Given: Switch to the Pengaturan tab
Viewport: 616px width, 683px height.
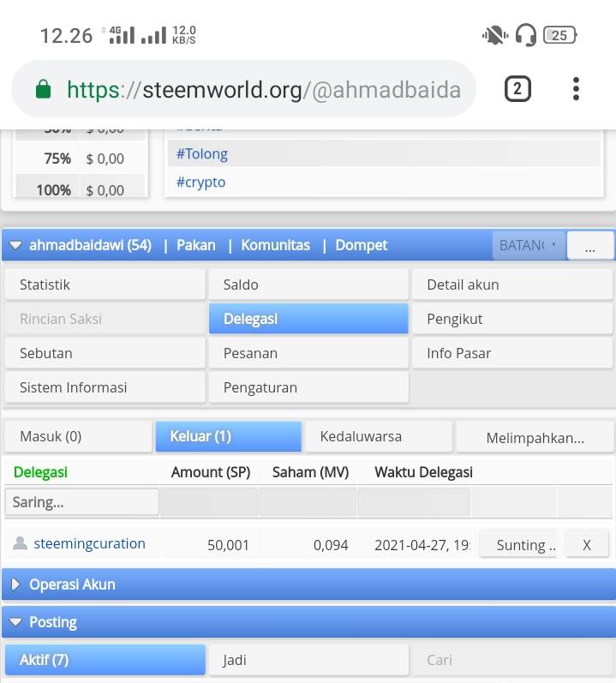Looking at the screenshot, I should [308, 387].
